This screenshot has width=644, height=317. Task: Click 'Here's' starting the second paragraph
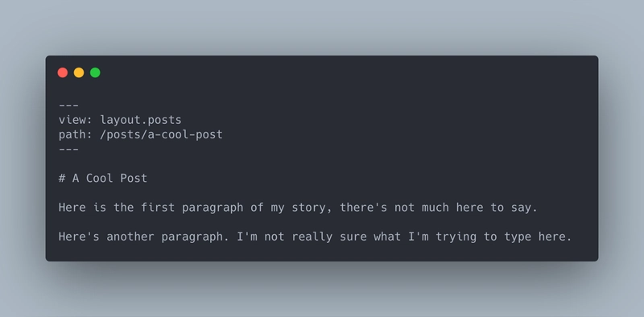[x=79, y=237]
